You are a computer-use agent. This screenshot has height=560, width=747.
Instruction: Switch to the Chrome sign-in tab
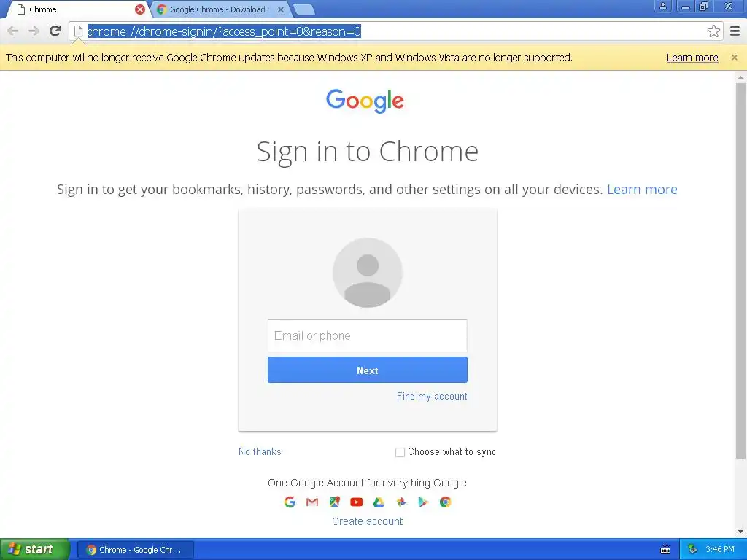[x=76, y=9]
